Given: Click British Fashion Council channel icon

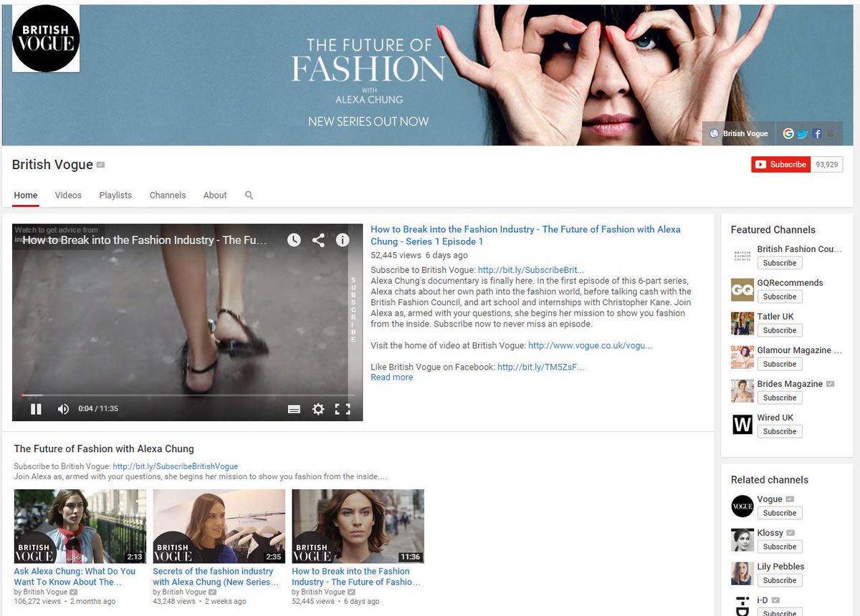Looking at the screenshot, I should point(742,256).
